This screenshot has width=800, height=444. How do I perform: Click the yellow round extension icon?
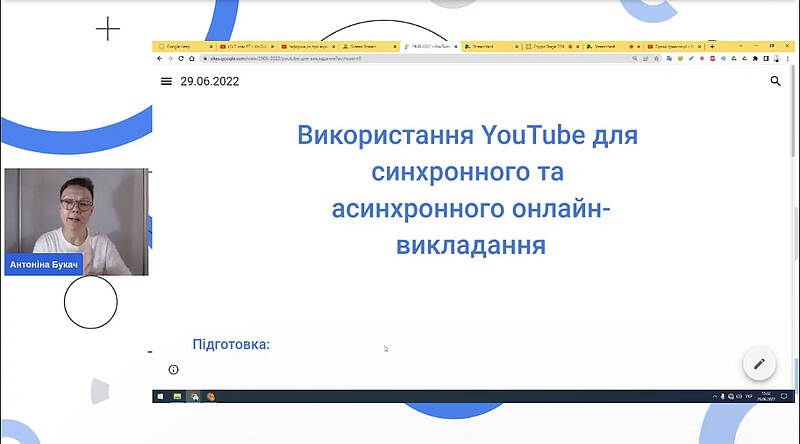pyautogui.click(x=680, y=59)
